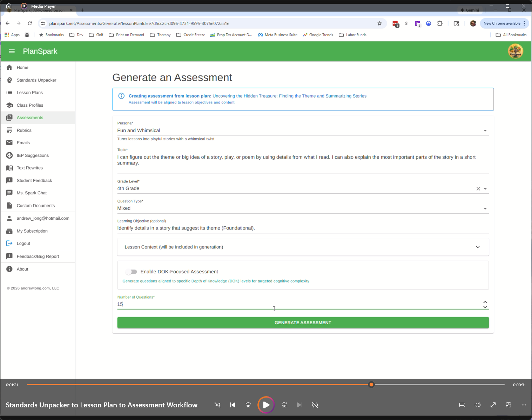Viewport: 532px width, 420px height.
Task: Open the Text Rewrites tool
Action: point(29,168)
